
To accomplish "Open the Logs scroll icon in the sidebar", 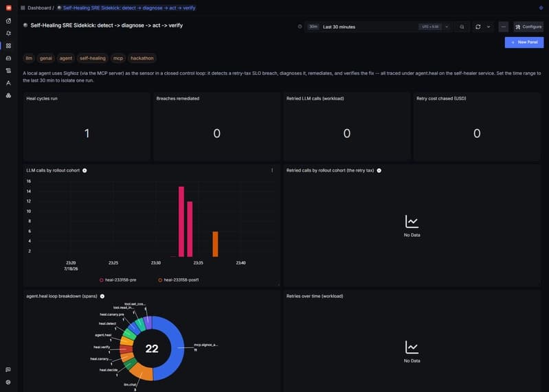I will pos(8,71).
